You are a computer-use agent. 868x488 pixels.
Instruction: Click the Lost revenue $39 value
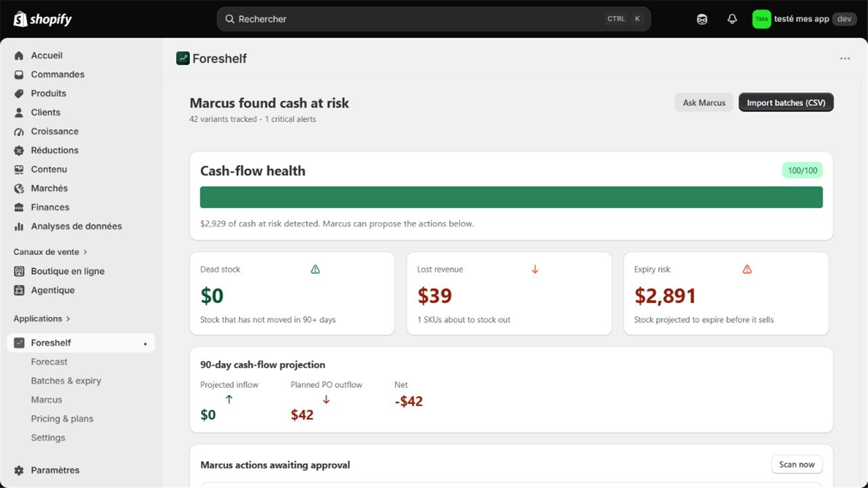click(435, 296)
